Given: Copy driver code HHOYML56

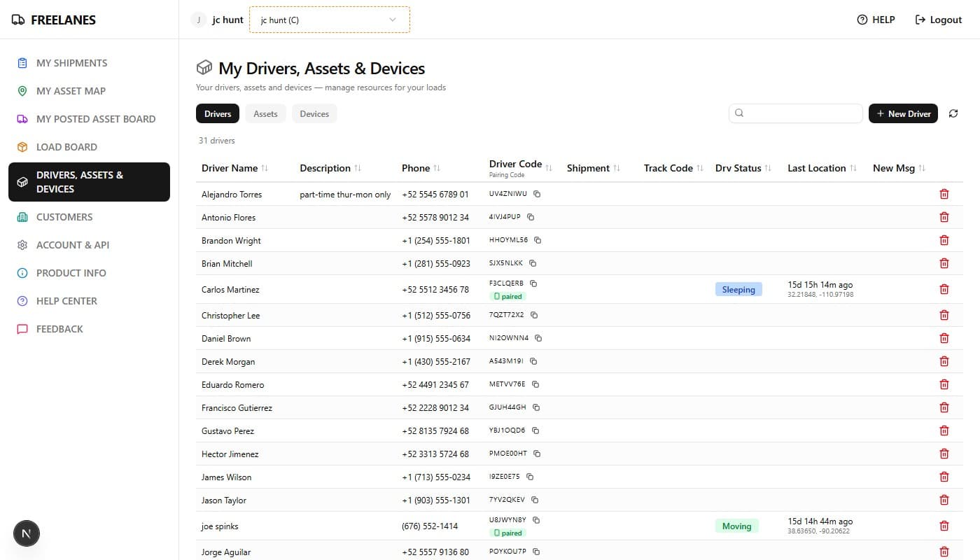Looking at the screenshot, I should coord(538,240).
